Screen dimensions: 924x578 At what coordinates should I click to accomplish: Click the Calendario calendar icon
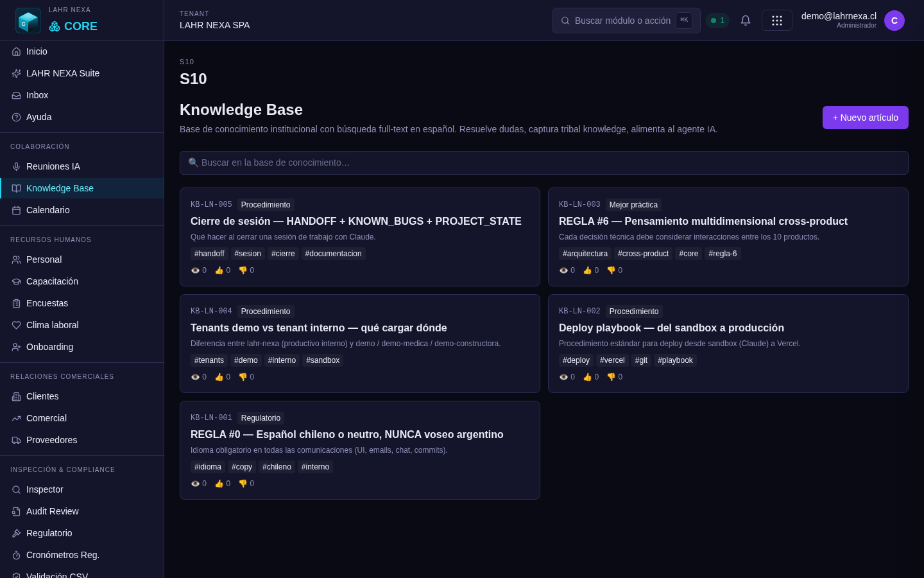pyautogui.click(x=16, y=210)
